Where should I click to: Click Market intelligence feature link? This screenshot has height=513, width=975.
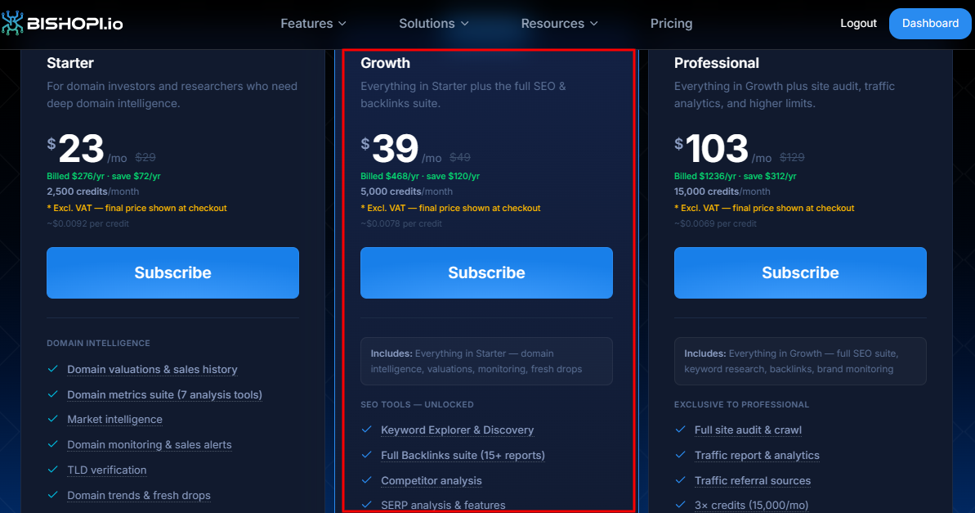click(115, 420)
